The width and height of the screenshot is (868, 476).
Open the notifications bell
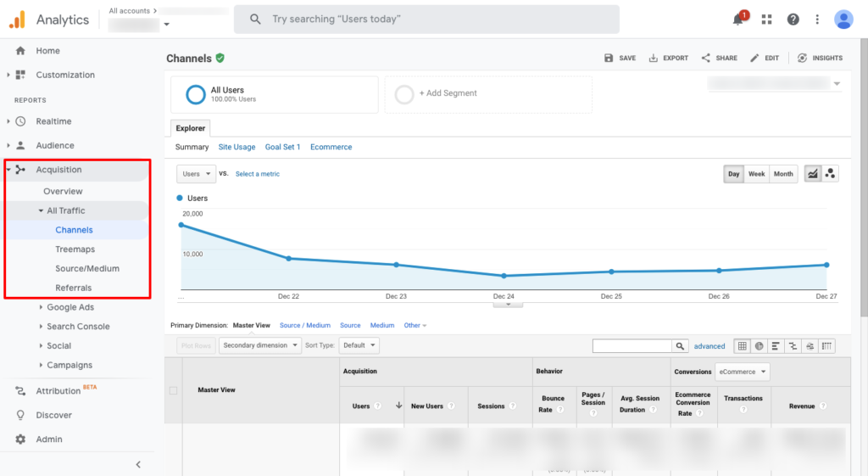(738, 19)
